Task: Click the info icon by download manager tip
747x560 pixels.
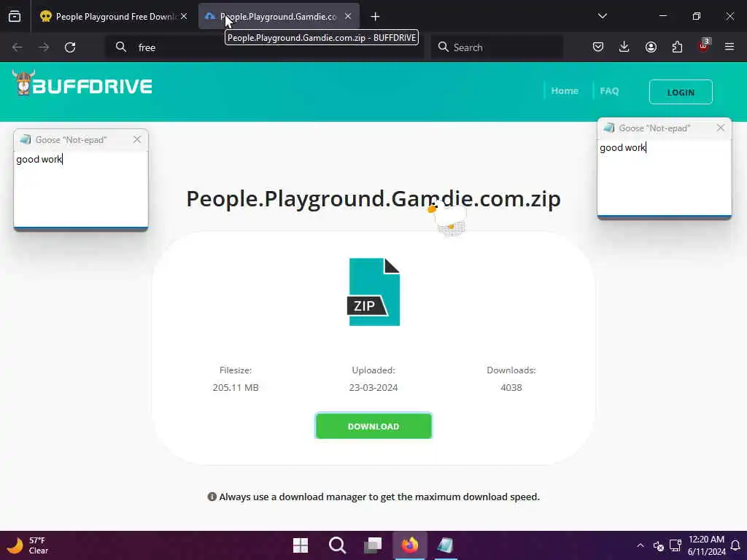Action: point(212,497)
